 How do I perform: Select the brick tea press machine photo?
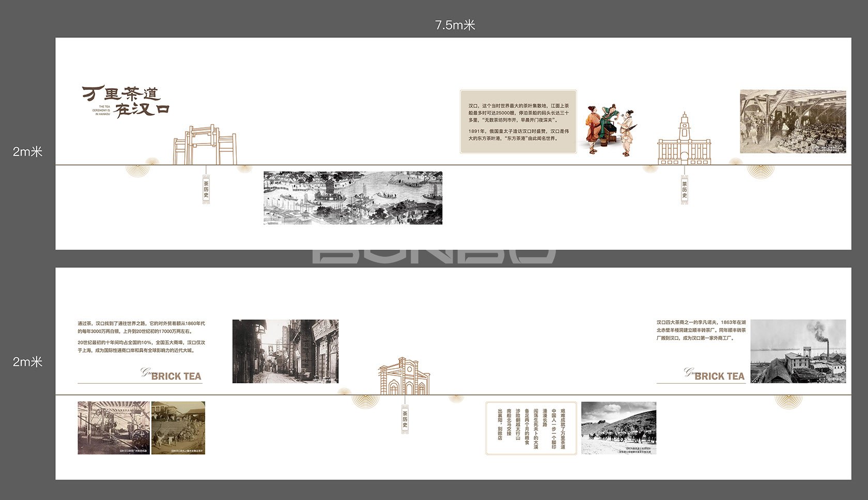click(114, 428)
